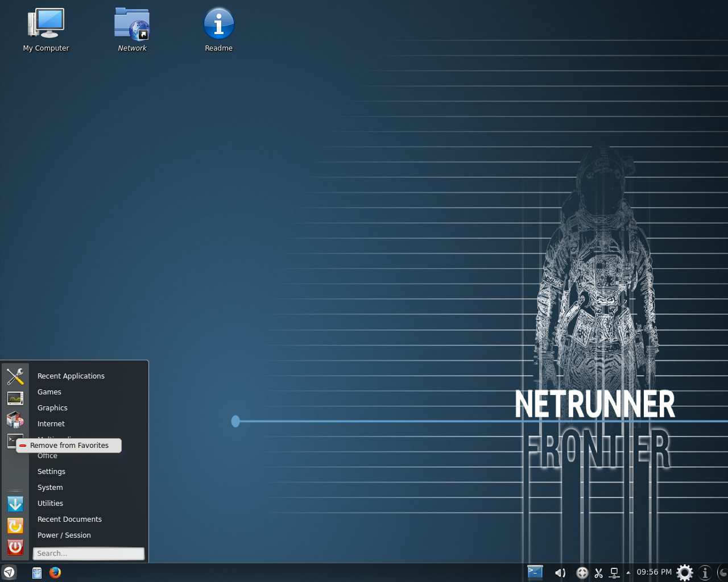728x582 pixels.
Task: Click the blue down-arrow session icon
Action: pyautogui.click(x=15, y=504)
